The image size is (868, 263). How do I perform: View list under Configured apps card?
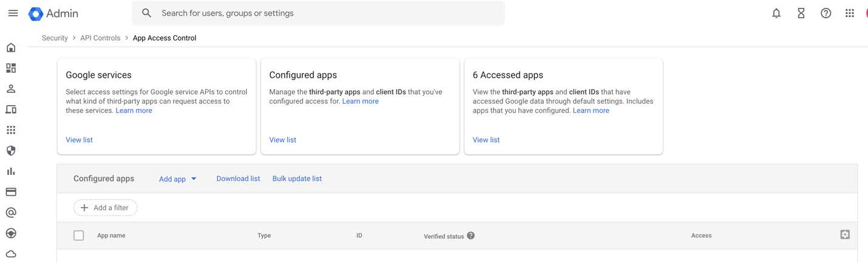coord(282,140)
